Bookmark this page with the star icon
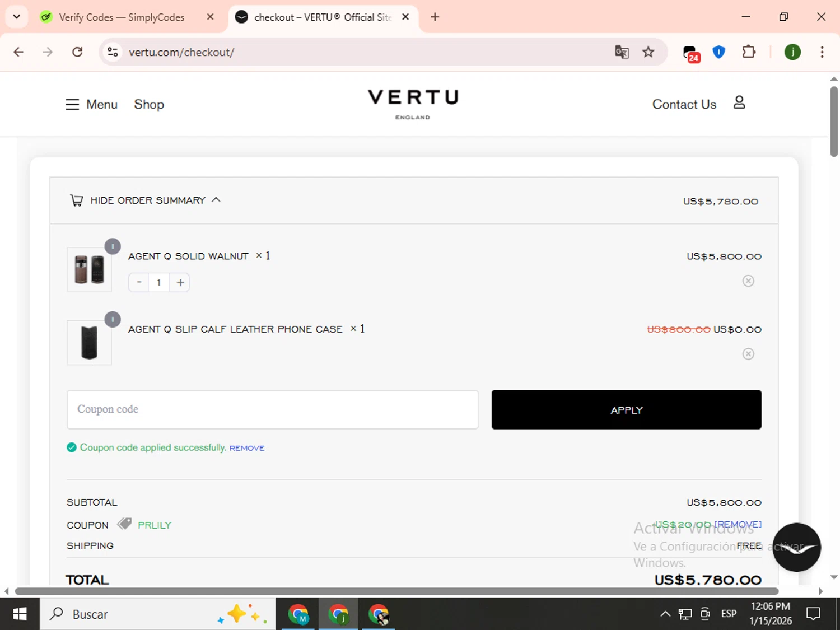This screenshot has width=840, height=630. click(648, 52)
